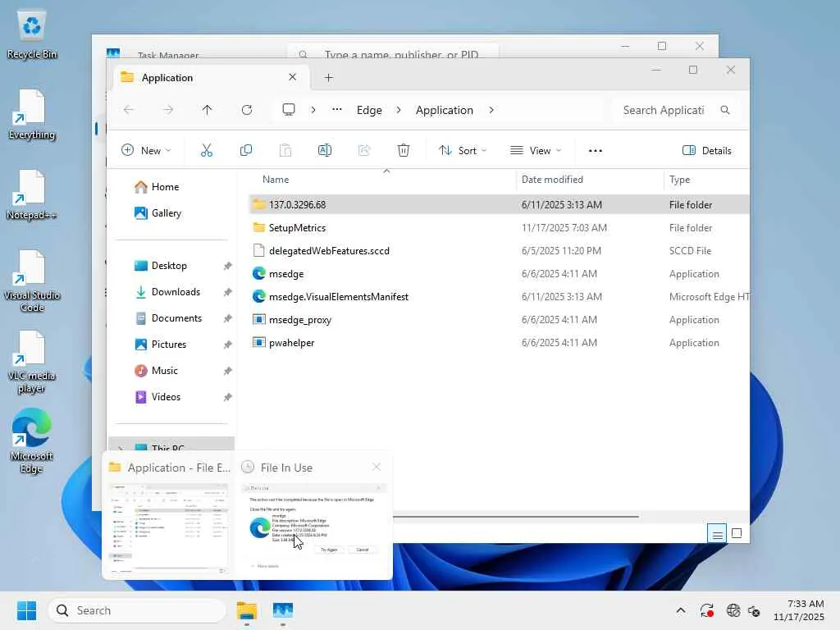Switch to details list view icon
The image size is (840, 630).
tap(717, 533)
